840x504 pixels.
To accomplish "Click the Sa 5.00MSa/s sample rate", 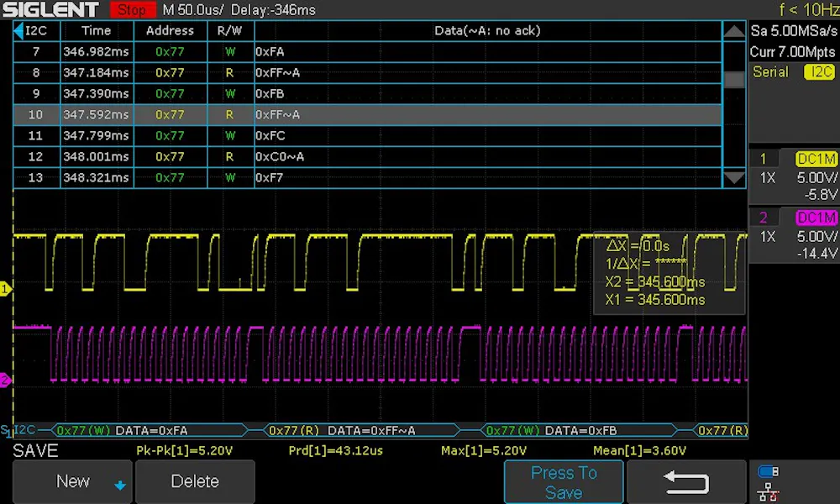I will pos(793,30).
